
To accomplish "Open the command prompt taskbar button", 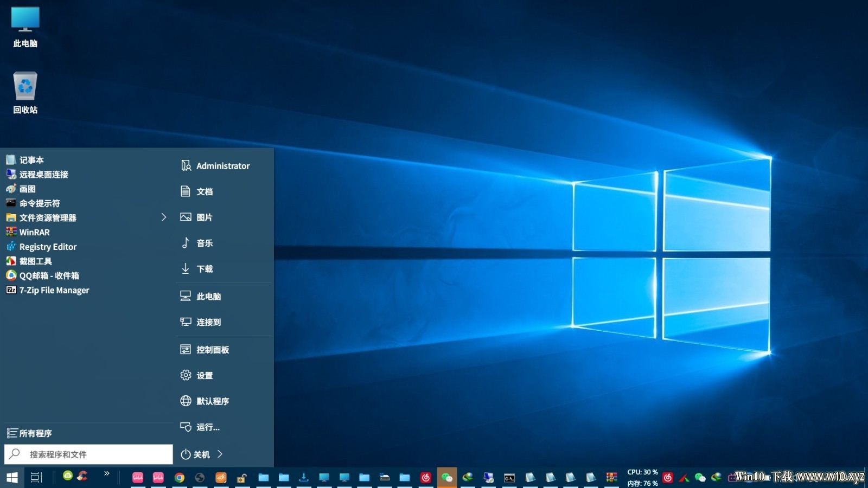I will click(509, 478).
